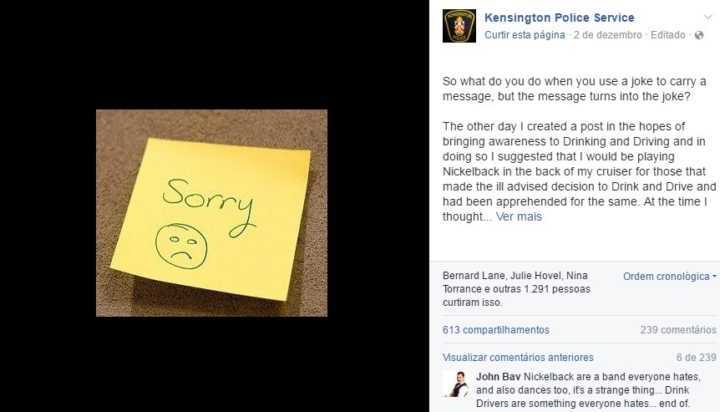Open the 2 de dezembro timestamp
Image resolution: width=720 pixels, height=412 pixels.
click(x=608, y=35)
